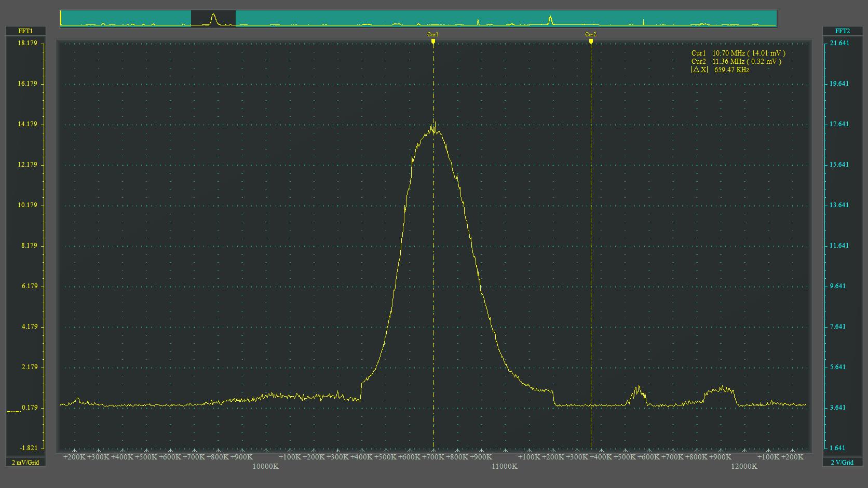Click the 5.641 value on FFT2 axis
The image size is (868, 488).
[x=838, y=367]
